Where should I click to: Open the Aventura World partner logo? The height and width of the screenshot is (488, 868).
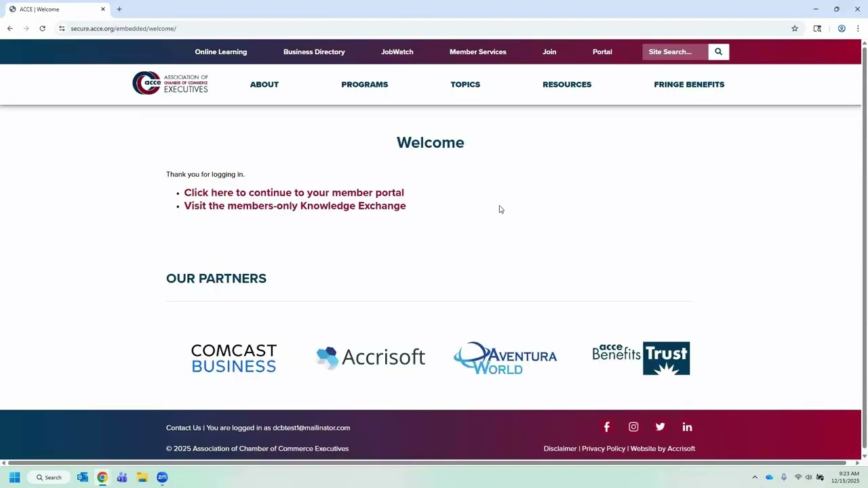pos(505,358)
